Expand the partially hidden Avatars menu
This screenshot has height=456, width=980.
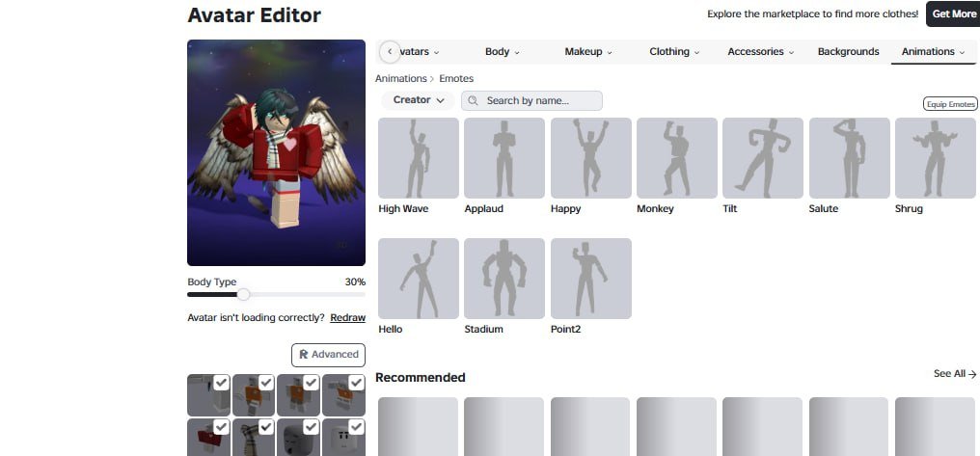pos(420,52)
